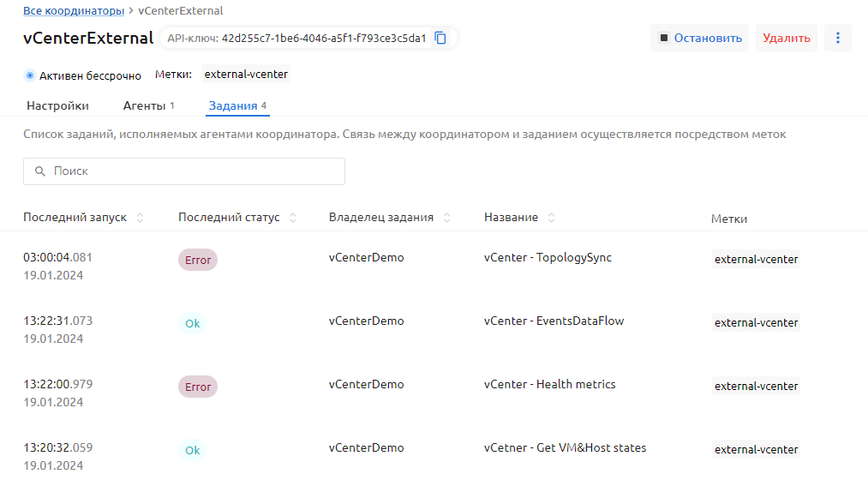868x492 pixels.
Task: Sort by Последний статус column
Action: click(x=293, y=218)
